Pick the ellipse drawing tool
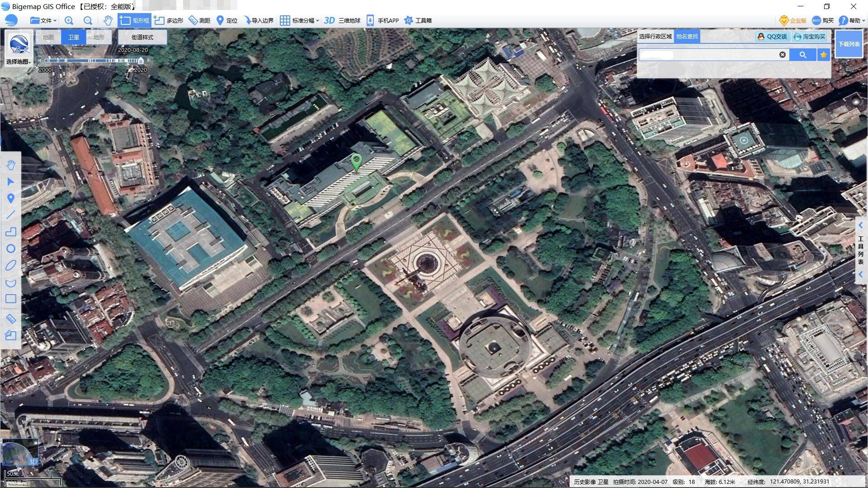 (x=11, y=265)
